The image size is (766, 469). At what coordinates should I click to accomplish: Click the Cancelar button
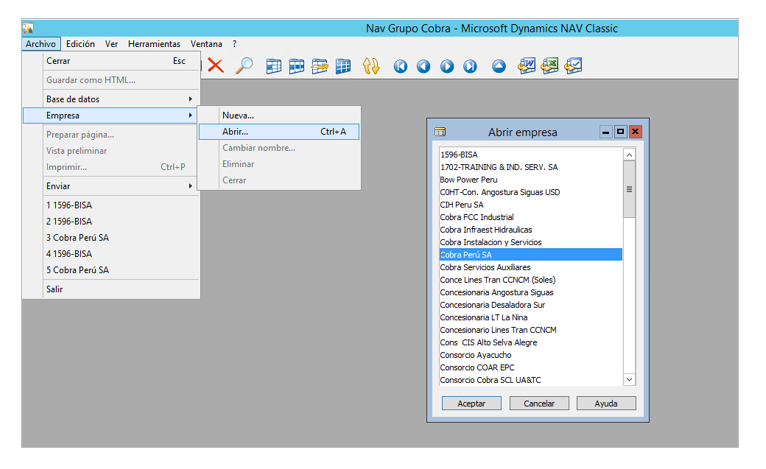coord(539,404)
